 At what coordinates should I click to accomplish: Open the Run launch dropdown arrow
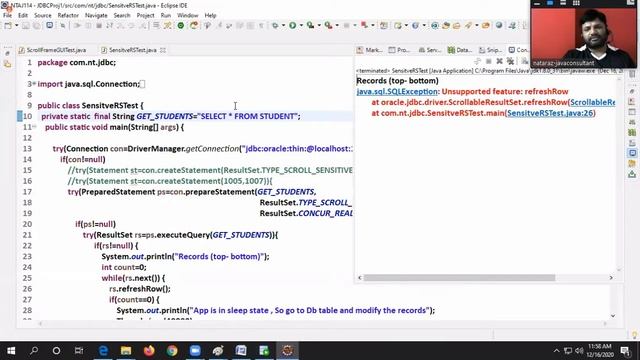301,25
